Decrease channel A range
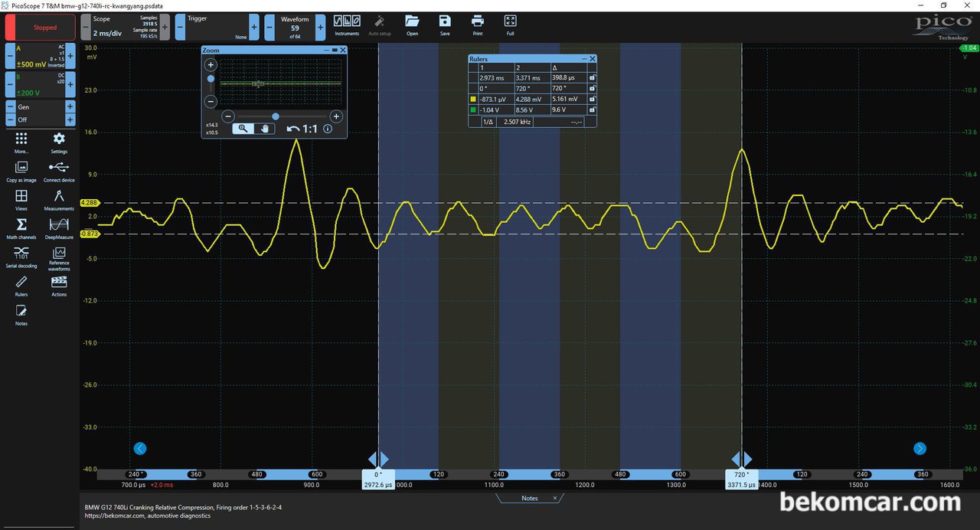Viewport: 980px width, 530px height. 10,56
